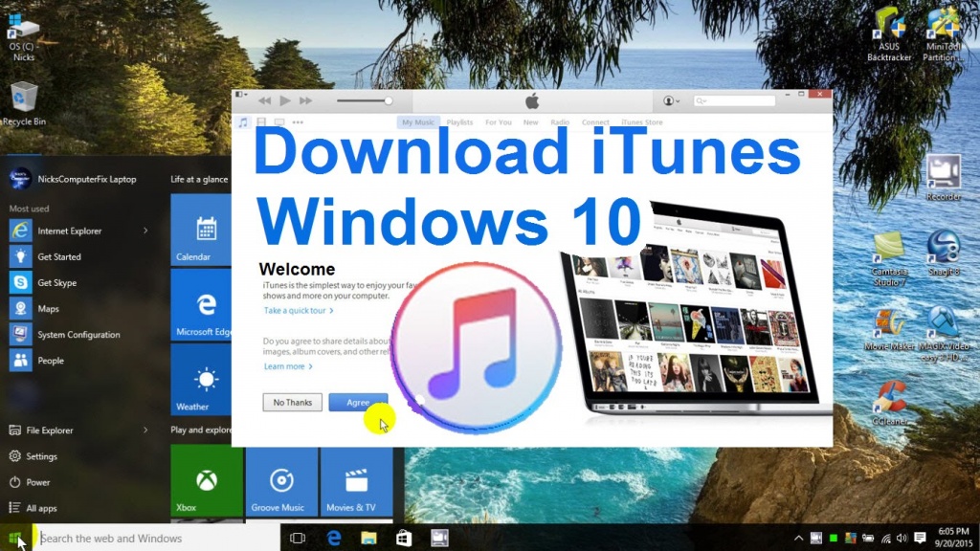The height and width of the screenshot is (551, 980).
Task: Launch the Xbox tile in Start menu
Action: (x=206, y=481)
